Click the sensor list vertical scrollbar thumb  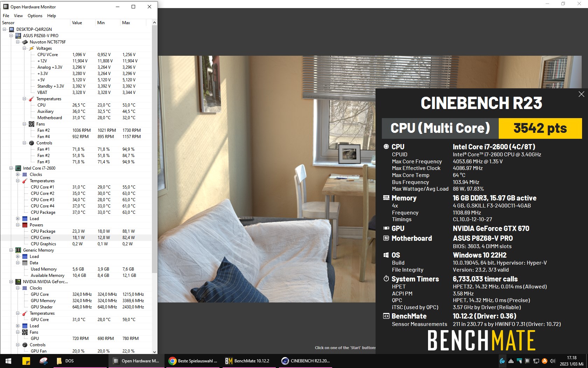click(155, 149)
